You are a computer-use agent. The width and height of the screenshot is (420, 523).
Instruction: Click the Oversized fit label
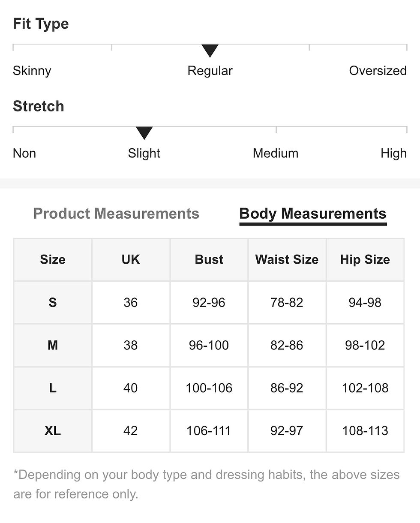378,71
